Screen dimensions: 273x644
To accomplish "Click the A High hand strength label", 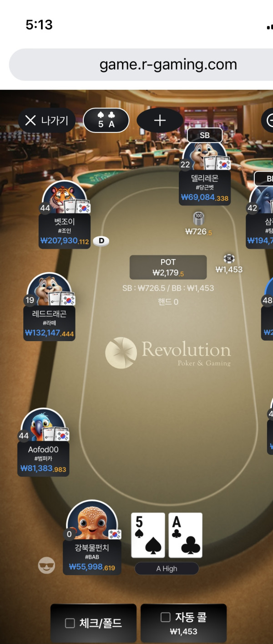I will pyautogui.click(x=167, y=568).
